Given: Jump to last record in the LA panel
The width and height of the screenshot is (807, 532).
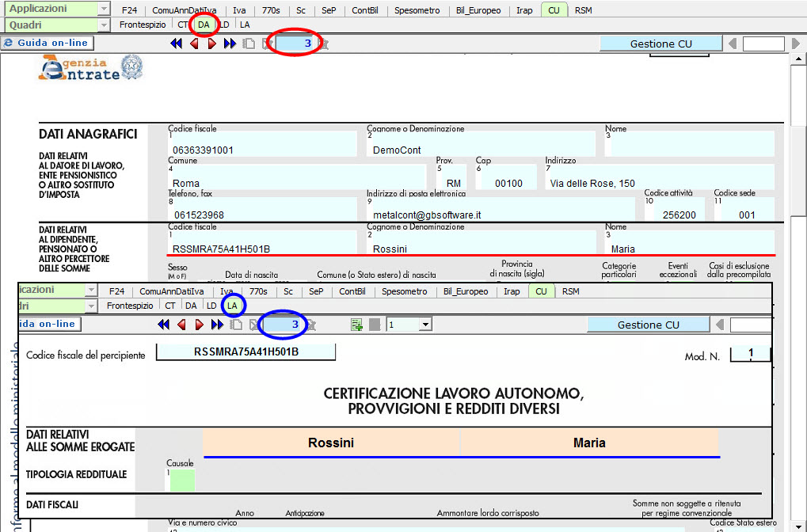Looking at the screenshot, I should tap(217, 324).
